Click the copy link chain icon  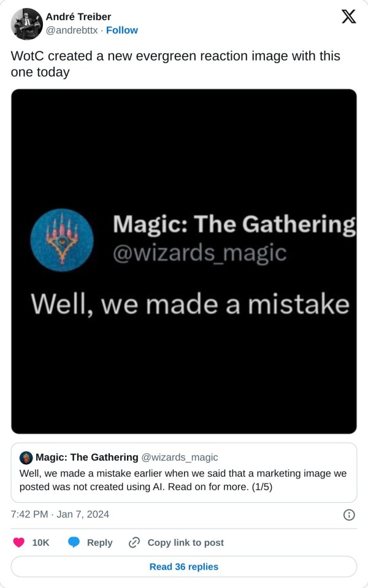point(134,542)
